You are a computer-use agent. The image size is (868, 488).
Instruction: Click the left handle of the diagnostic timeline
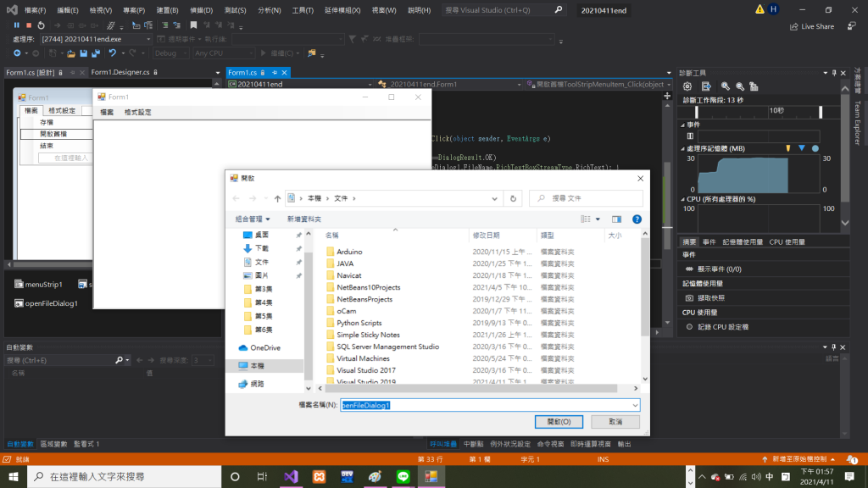tap(697, 112)
